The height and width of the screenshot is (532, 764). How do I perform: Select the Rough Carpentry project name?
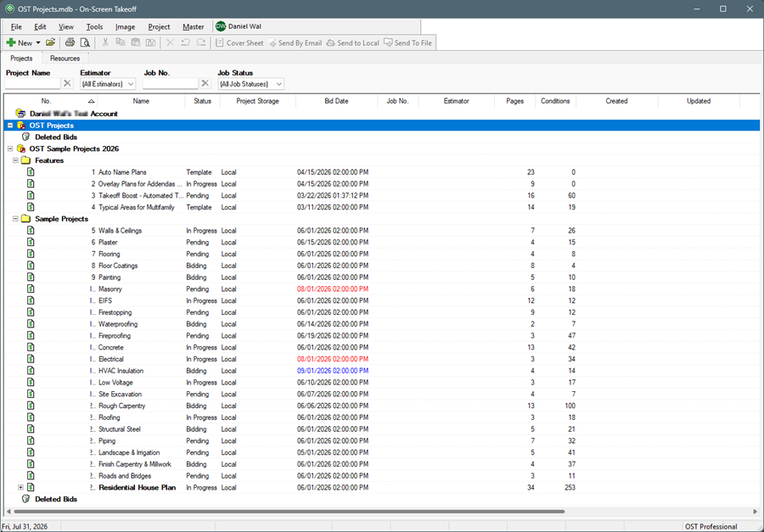click(x=121, y=406)
